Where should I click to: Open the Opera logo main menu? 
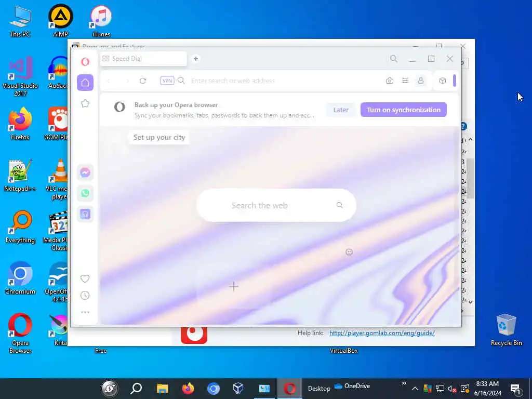coord(85,62)
